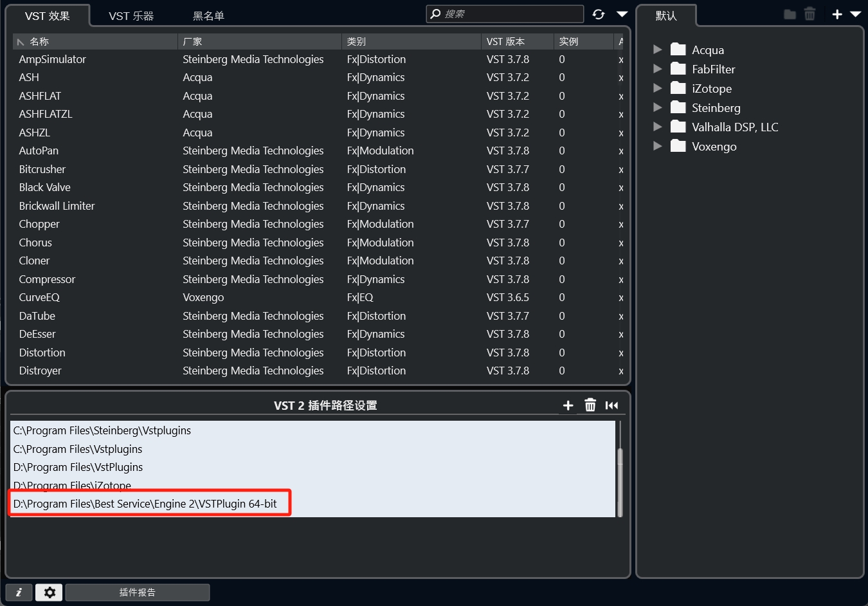
Task: Delete the selected VST 2 path
Action: click(x=590, y=405)
